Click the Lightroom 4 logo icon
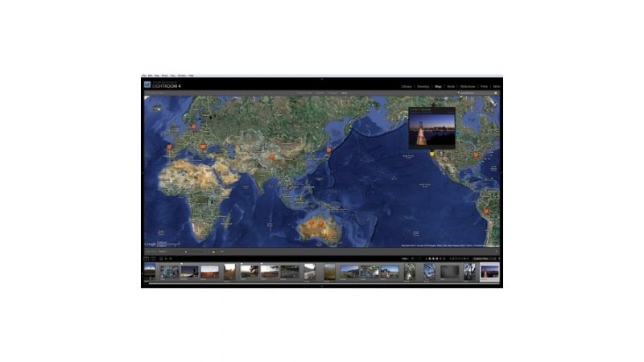The height and width of the screenshot is (362, 644). pos(147,84)
